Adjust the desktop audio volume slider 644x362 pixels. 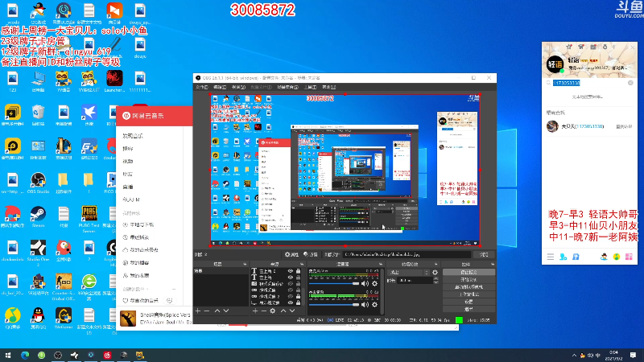[334, 304]
